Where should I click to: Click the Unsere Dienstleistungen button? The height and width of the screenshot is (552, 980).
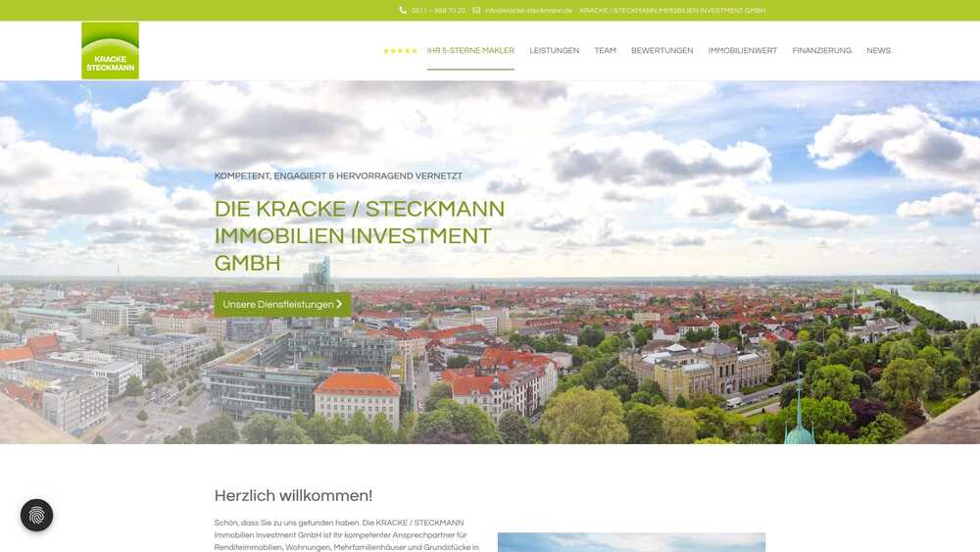(278, 304)
